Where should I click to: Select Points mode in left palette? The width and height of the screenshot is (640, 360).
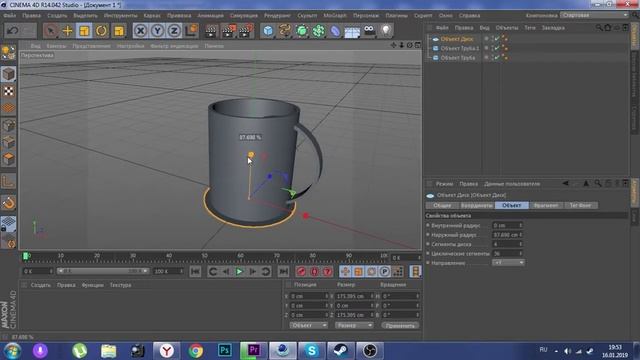click(8, 125)
